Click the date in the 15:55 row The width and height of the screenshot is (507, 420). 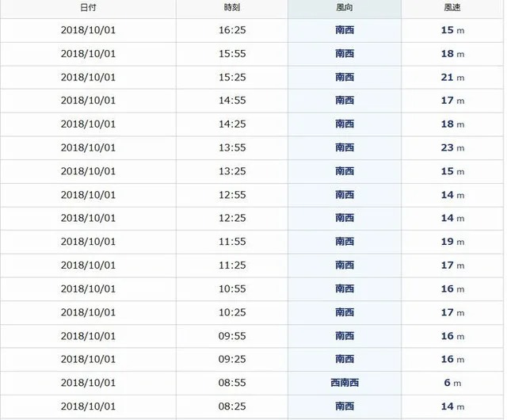point(88,54)
